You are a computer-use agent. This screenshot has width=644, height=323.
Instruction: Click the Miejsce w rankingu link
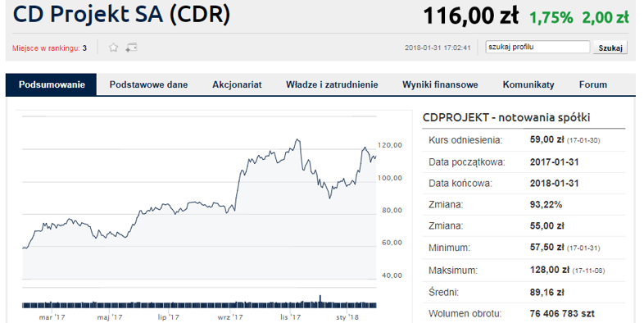click(46, 48)
